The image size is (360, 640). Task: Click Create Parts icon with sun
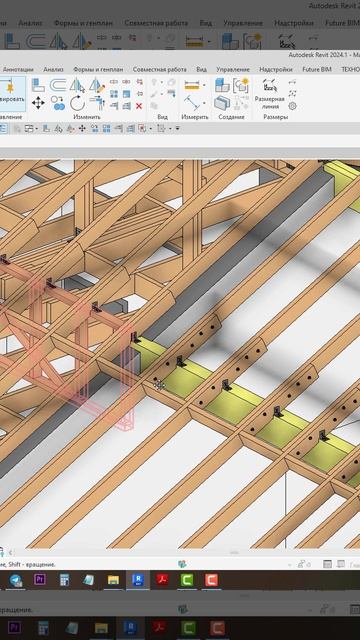(x=241, y=85)
